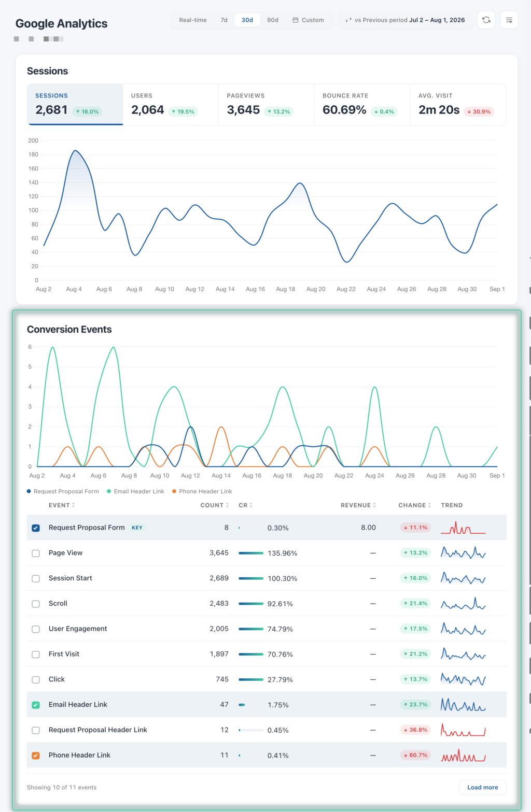Click the Load more button
The width and height of the screenshot is (531, 812).
(483, 787)
